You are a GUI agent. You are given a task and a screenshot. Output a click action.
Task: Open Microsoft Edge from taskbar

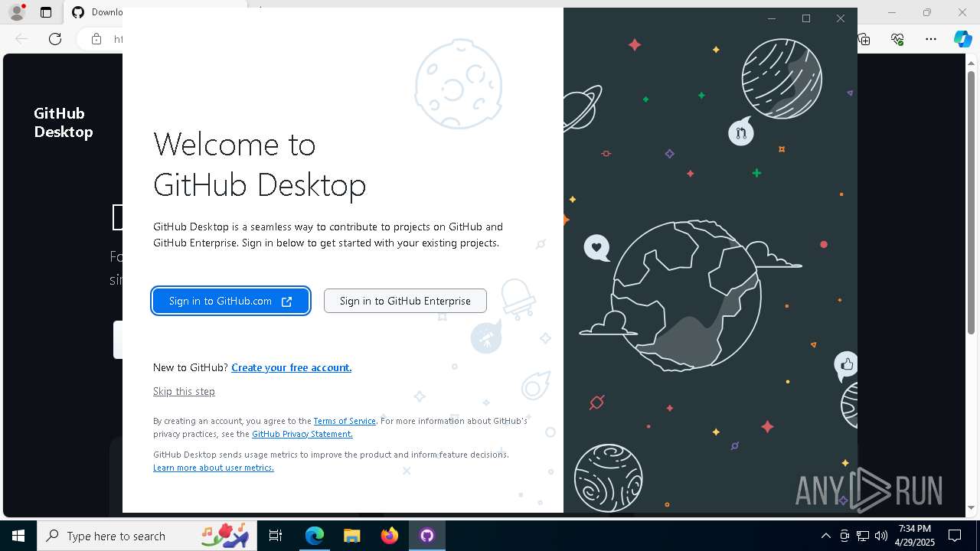315,536
